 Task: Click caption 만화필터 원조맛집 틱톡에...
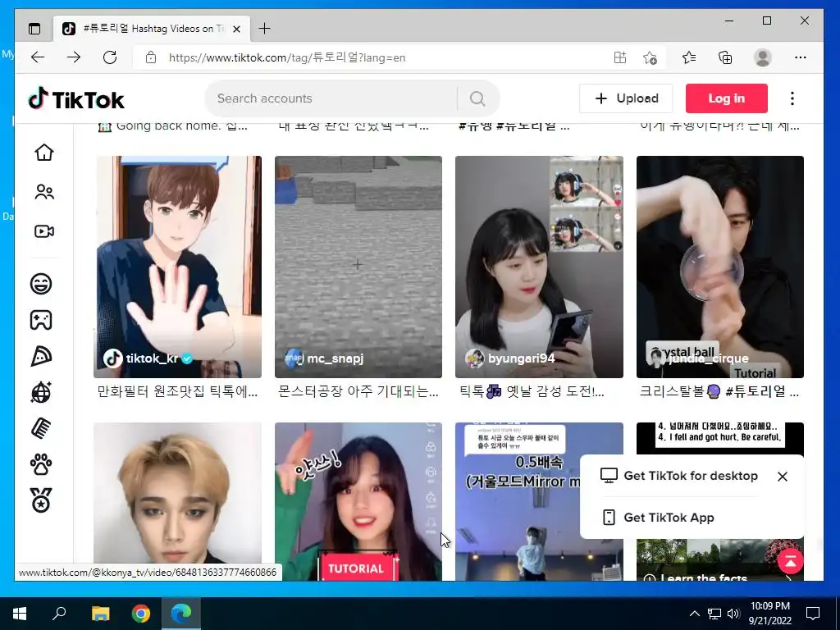coord(177,391)
